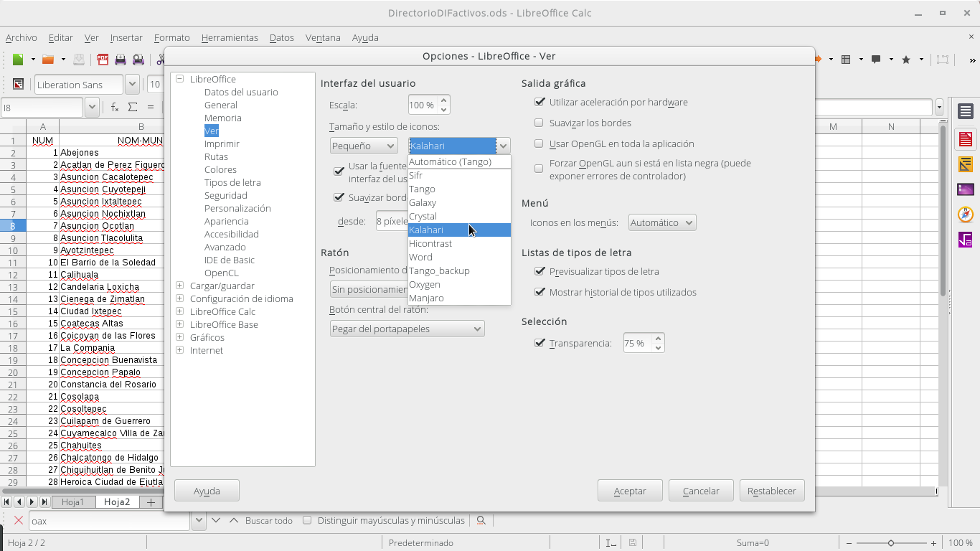Open the Archivo menu
The image size is (980, 551).
coord(22,37)
